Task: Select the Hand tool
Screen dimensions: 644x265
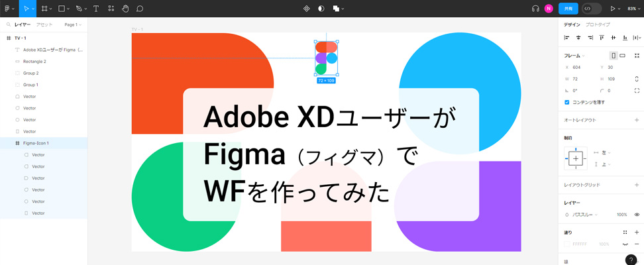Action: [x=125, y=8]
